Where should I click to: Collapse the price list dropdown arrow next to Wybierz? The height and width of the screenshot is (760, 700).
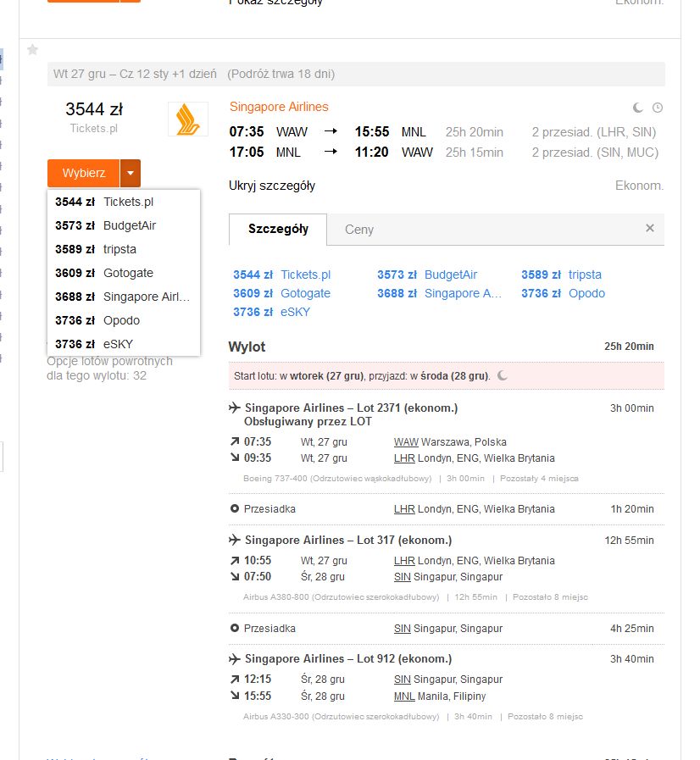[131, 173]
